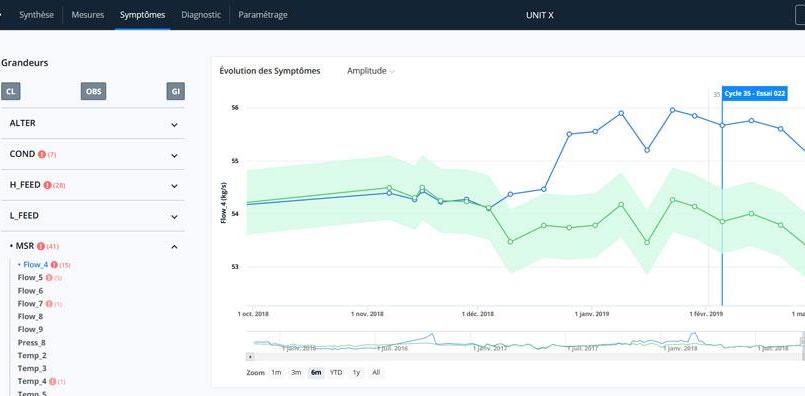Click the left scroll arrow under navigator chart
The height and width of the screenshot is (396, 805).
250,356
